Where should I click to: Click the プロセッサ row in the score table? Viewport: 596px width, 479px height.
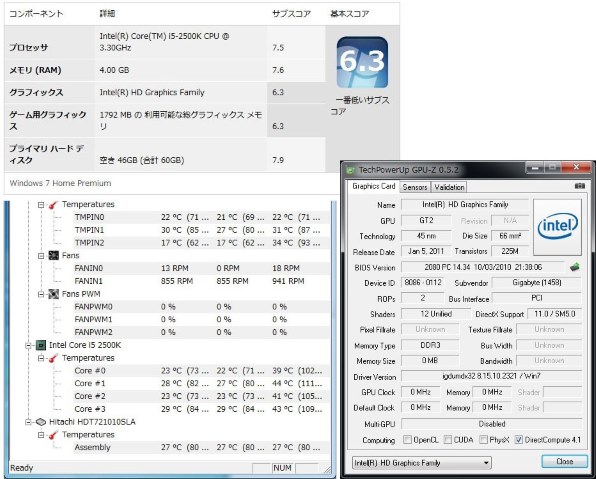pos(165,42)
